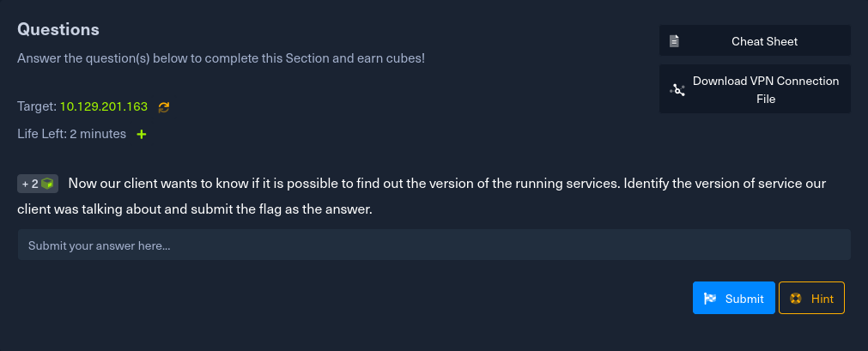Click the green cube reward icon

48,184
